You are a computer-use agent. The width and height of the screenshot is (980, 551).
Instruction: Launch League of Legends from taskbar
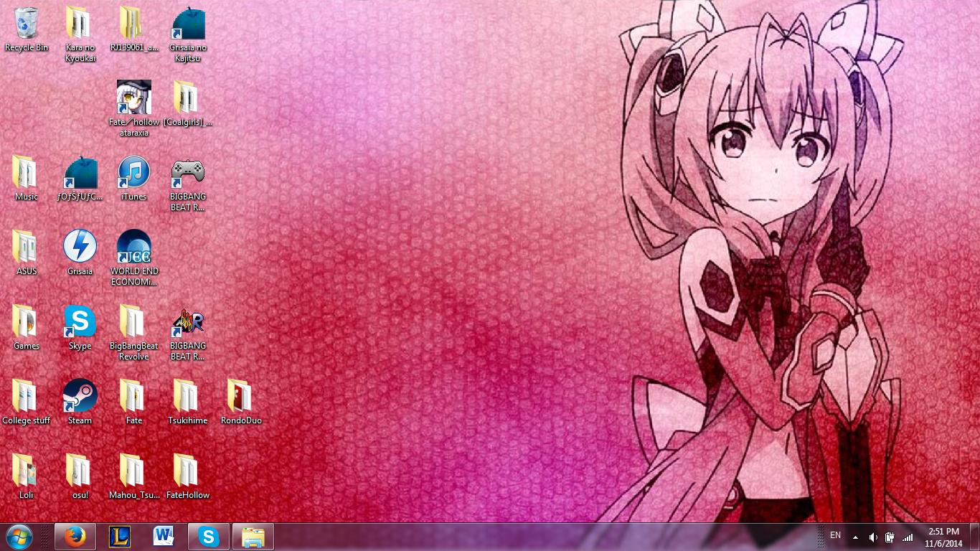coord(119,537)
